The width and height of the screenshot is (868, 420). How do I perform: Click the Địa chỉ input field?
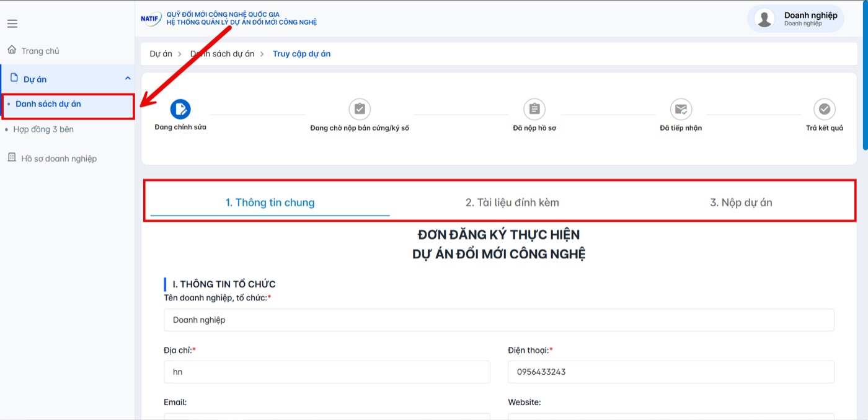(x=327, y=372)
